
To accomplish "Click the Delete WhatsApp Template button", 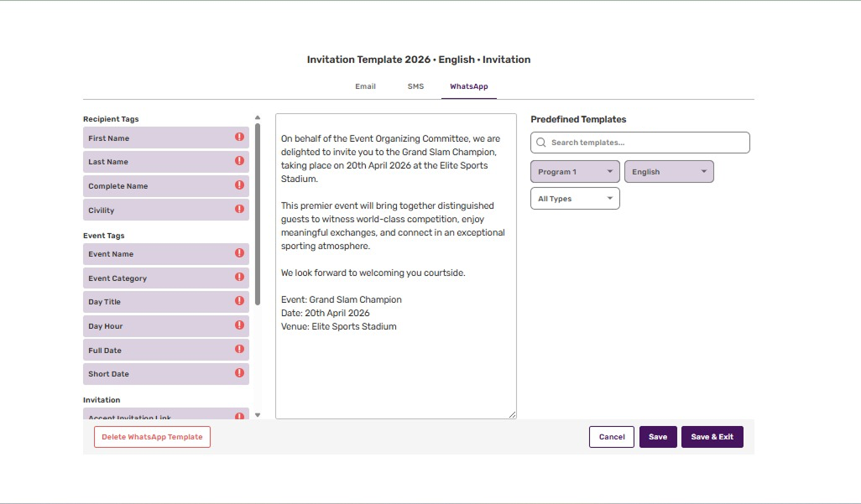I will 152,437.
